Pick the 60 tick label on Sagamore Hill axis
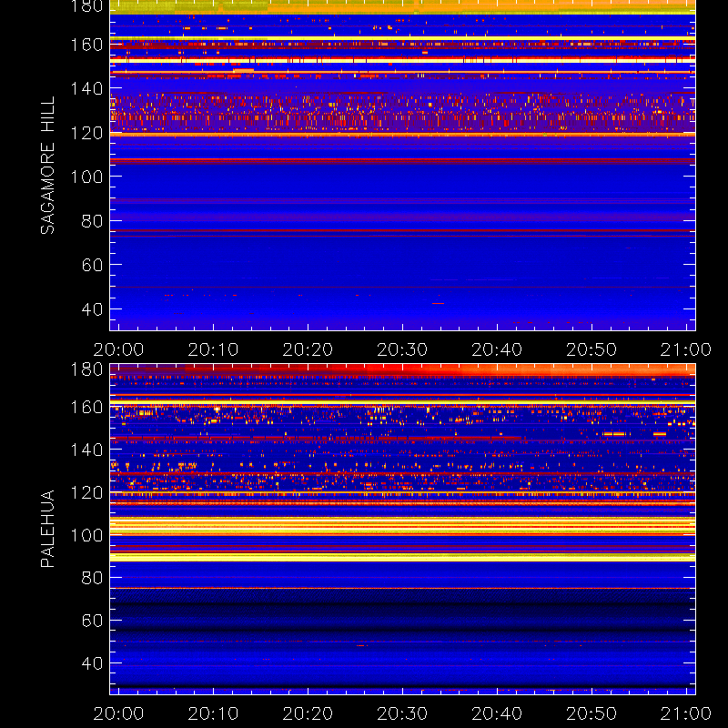The image size is (728, 728). click(92, 265)
